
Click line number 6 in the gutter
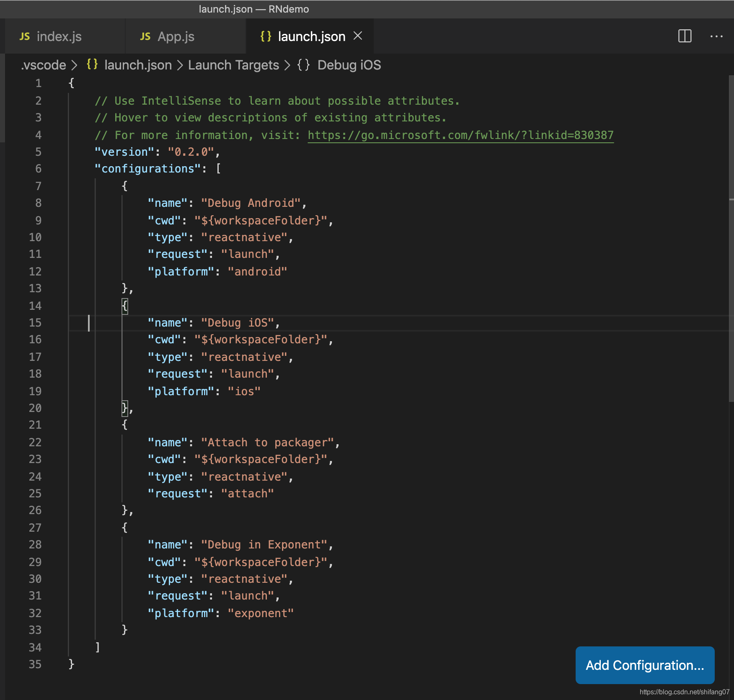click(x=38, y=169)
